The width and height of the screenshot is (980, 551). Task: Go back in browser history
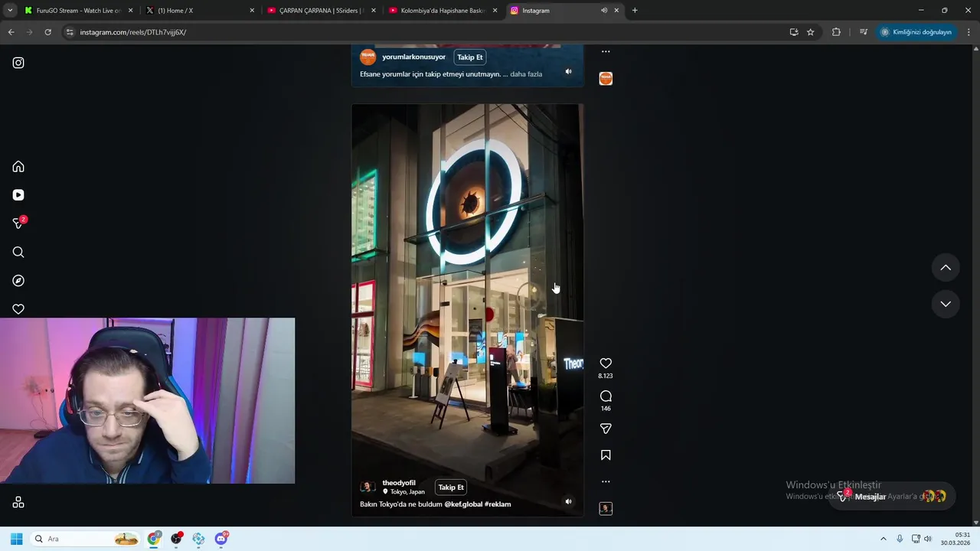point(11,32)
